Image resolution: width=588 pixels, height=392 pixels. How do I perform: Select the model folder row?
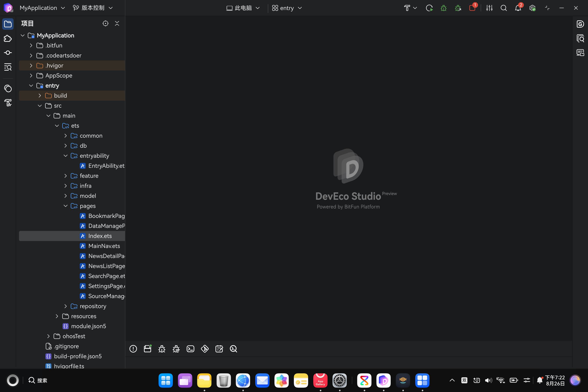(x=72, y=196)
